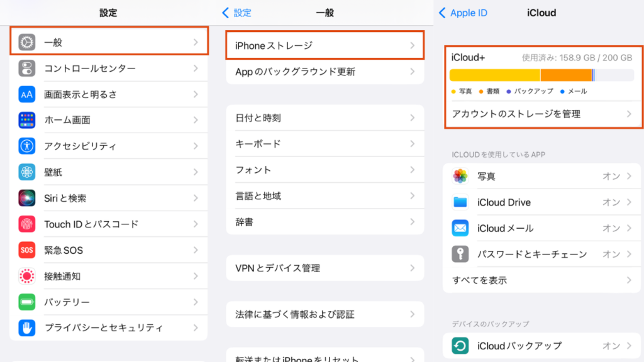Screen dimensions: 644x362
Task: Tap the アクセシビリティ icon
Action: 26,146
